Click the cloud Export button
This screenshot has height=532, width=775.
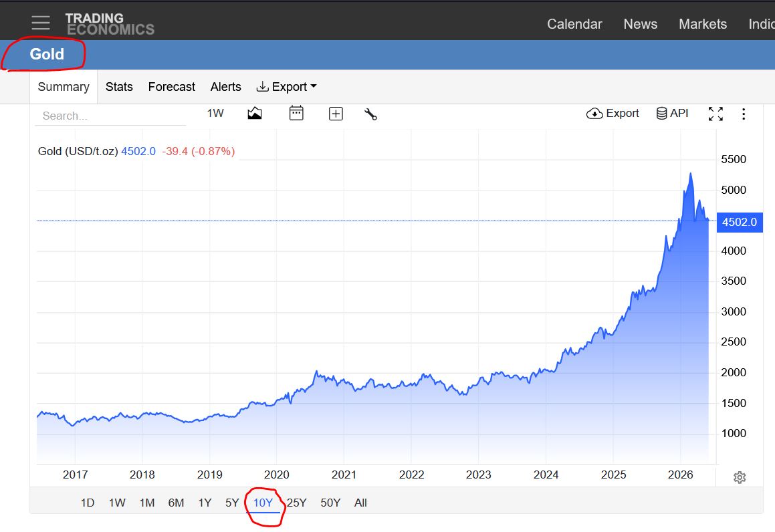point(613,114)
